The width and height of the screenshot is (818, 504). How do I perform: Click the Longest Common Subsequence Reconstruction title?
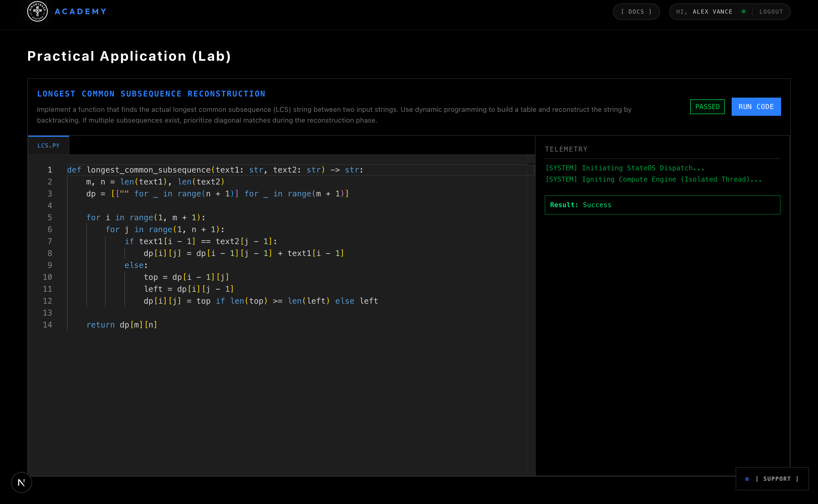pyautogui.click(x=151, y=94)
